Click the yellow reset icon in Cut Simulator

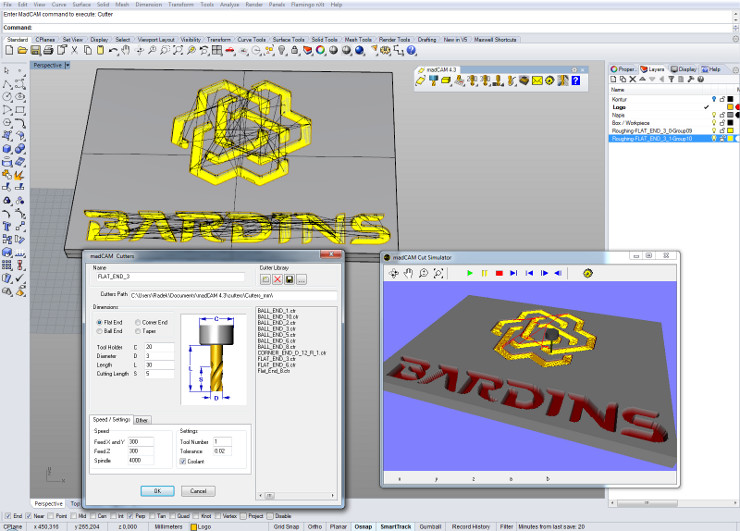[x=588, y=273]
